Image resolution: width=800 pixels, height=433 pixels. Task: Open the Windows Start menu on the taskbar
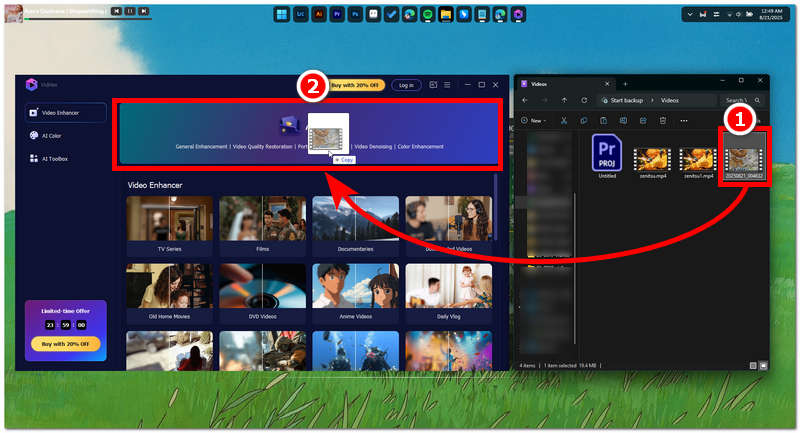(x=282, y=14)
